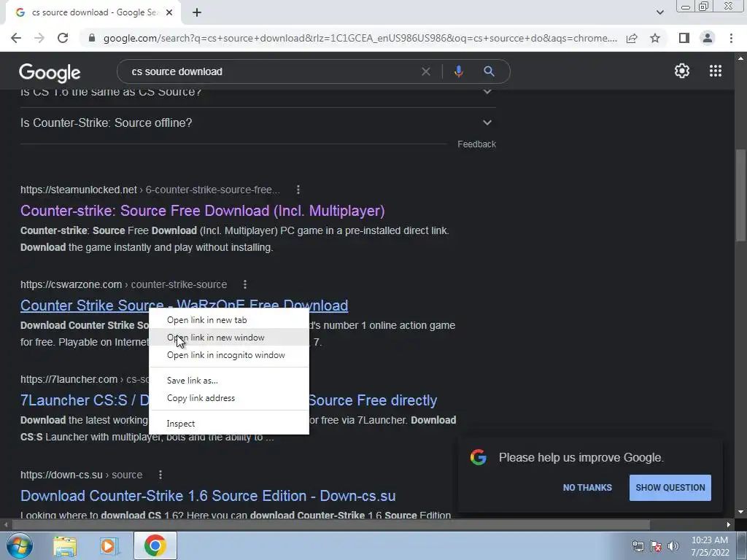Click the browser forward arrow
Image resolution: width=747 pixels, height=560 pixels.
coord(39,38)
